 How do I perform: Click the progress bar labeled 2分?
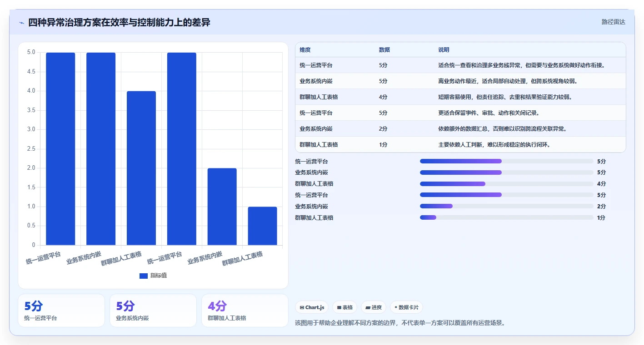click(507, 207)
